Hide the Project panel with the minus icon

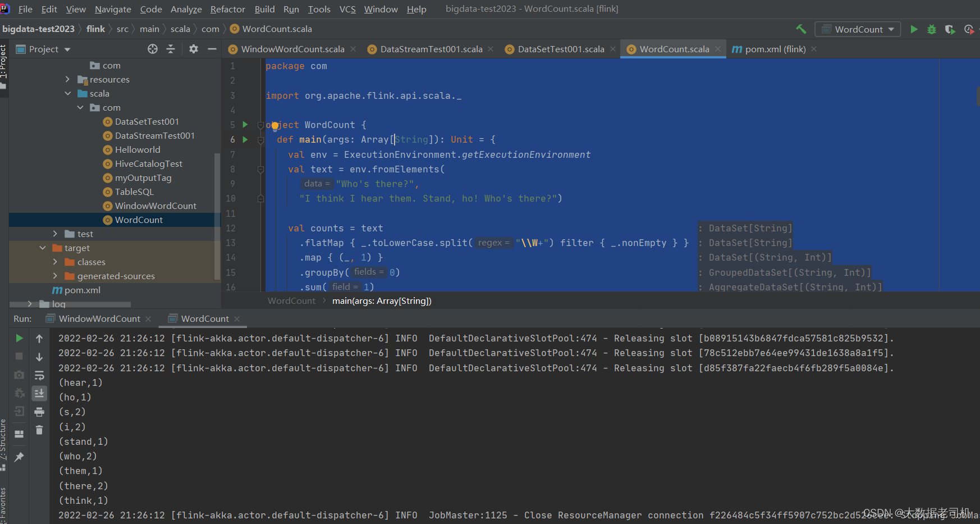coord(212,49)
